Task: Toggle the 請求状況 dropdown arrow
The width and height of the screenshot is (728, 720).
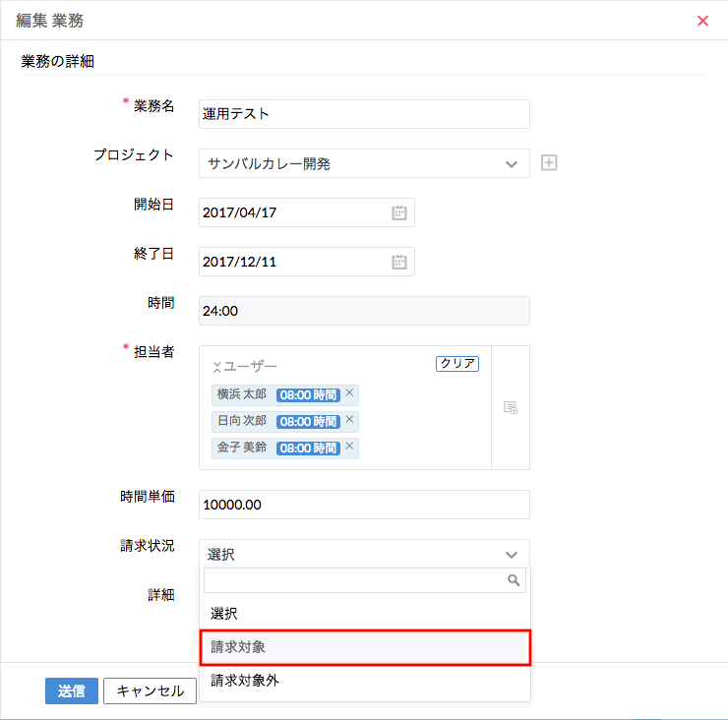Action: coord(511,554)
